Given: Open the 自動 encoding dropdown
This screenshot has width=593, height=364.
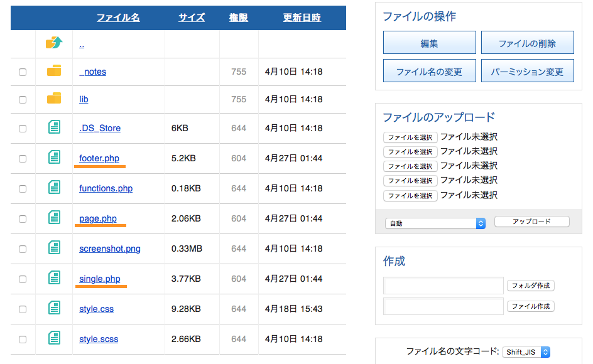Looking at the screenshot, I should (435, 223).
